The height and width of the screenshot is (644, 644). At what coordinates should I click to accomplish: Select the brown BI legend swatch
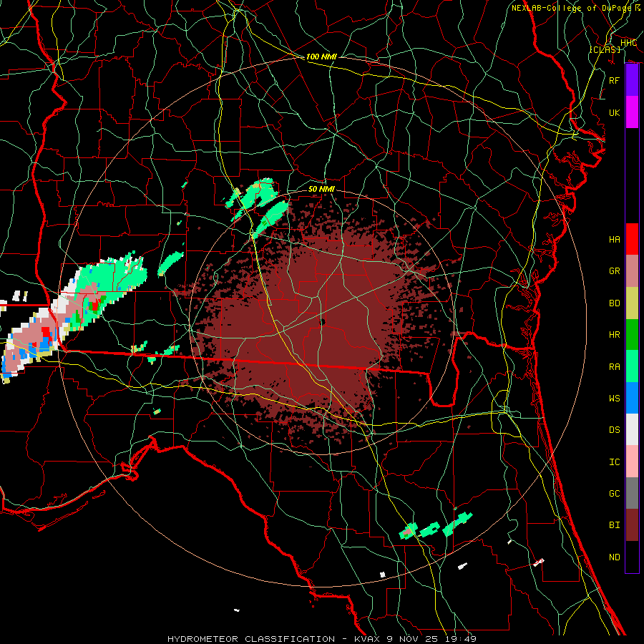[x=632, y=525]
